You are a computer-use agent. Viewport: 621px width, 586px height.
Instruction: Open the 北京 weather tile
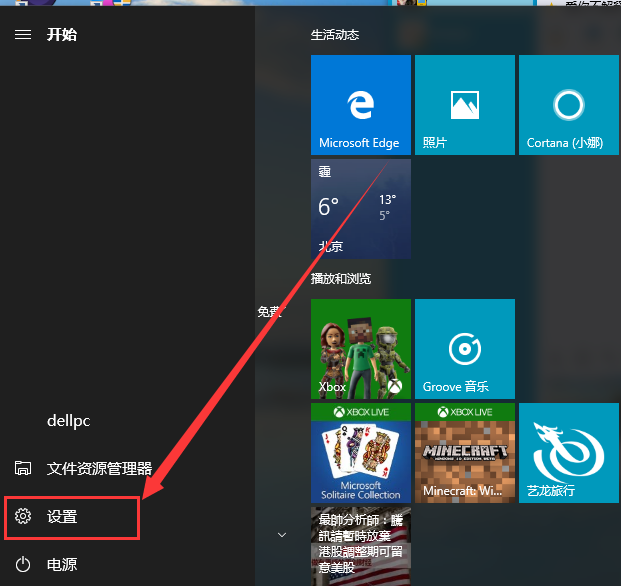click(x=361, y=209)
